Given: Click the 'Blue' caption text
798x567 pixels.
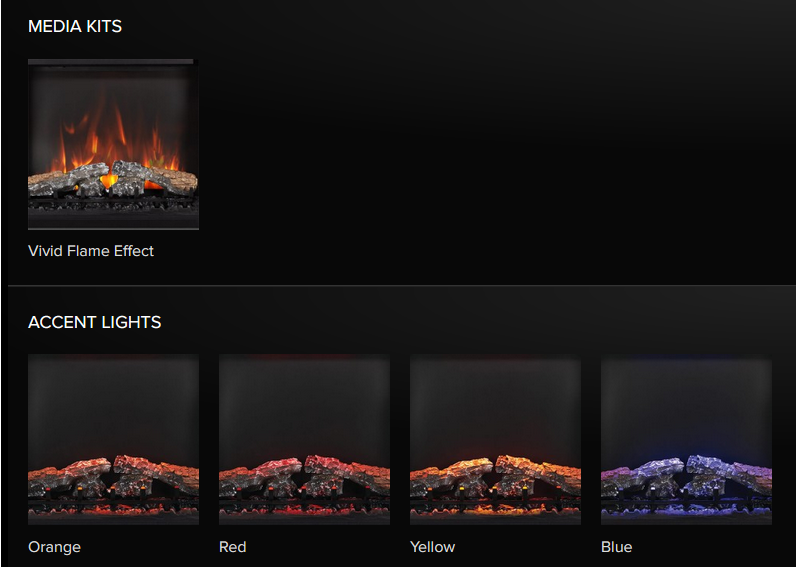Looking at the screenshot, I should tap(616, 547).
